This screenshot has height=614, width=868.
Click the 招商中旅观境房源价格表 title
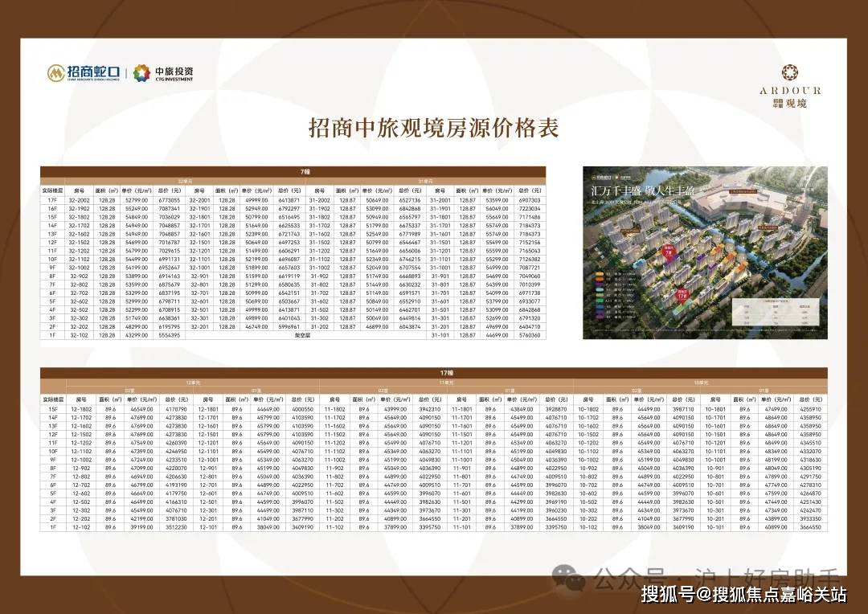(x=433, y=128)
